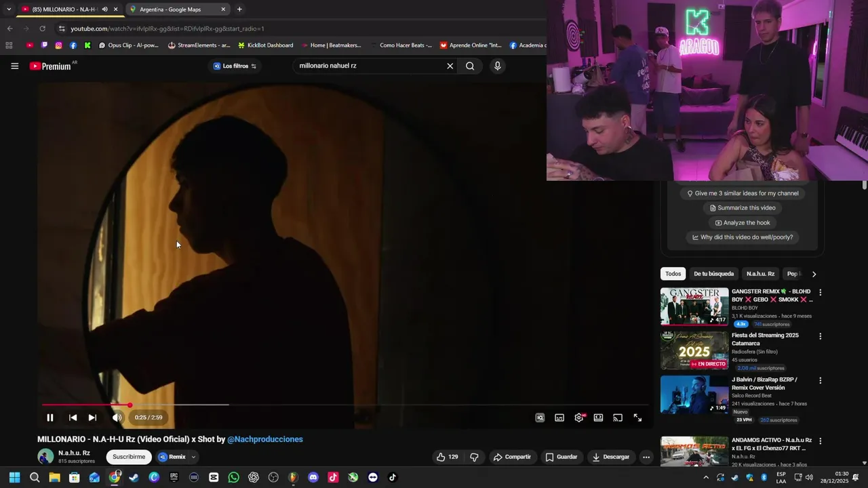868x488 pixels.
Task: Show hidden system tray icons chevron
Action: tap(705, 477)
